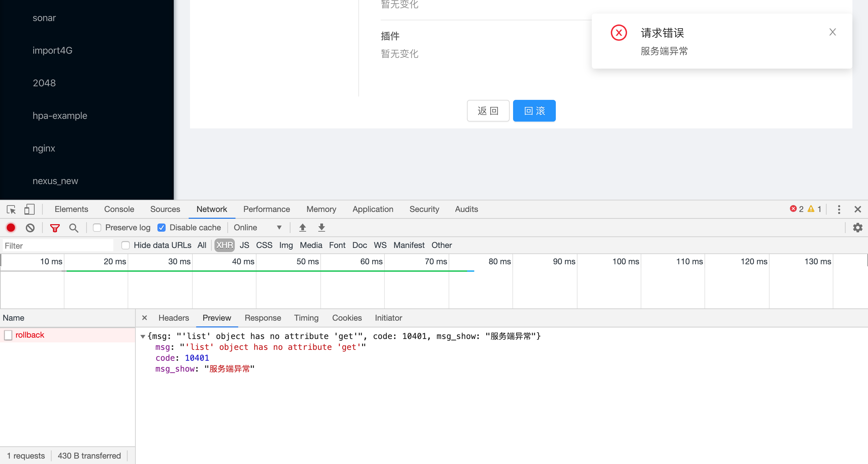This screenshot has width=868, height=464.
Task: Click the red error icon in notification
Action: pos(619,33)
